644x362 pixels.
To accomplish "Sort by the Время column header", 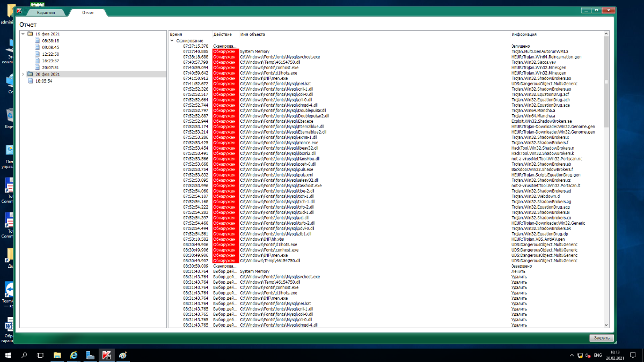I will click(176, 34).
